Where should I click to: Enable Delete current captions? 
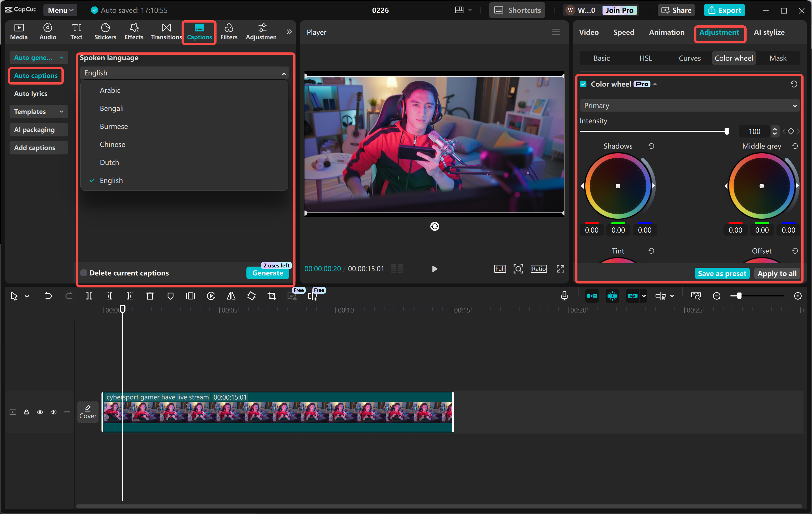(84, 273)
